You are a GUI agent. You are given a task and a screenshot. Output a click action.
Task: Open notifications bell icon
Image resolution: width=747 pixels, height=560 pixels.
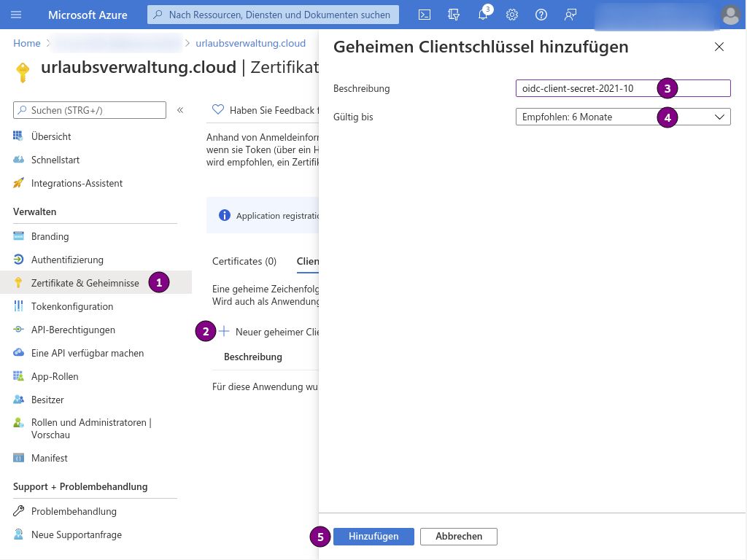point(483,15)
